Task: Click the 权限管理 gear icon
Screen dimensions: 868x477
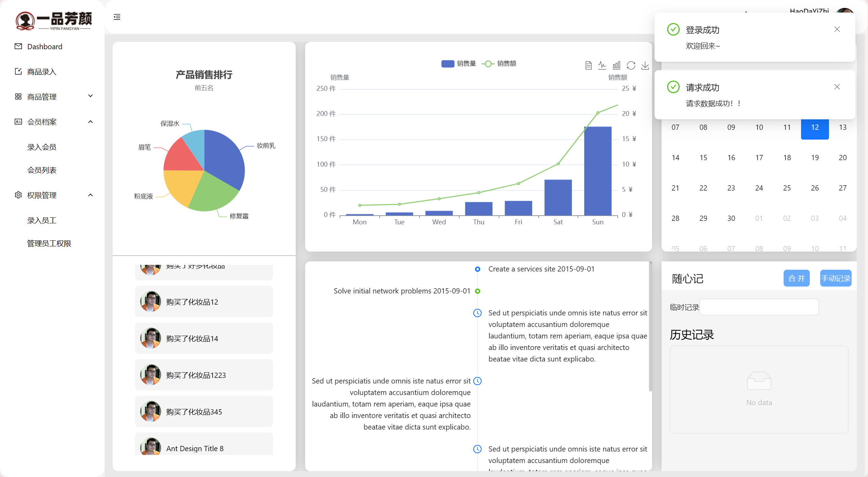Action: (18, 195)
